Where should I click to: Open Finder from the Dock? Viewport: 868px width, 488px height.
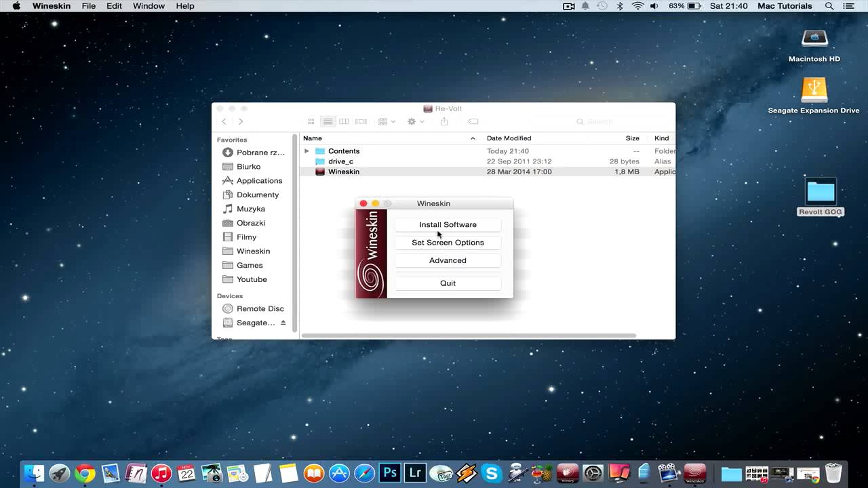pos(34,473)
